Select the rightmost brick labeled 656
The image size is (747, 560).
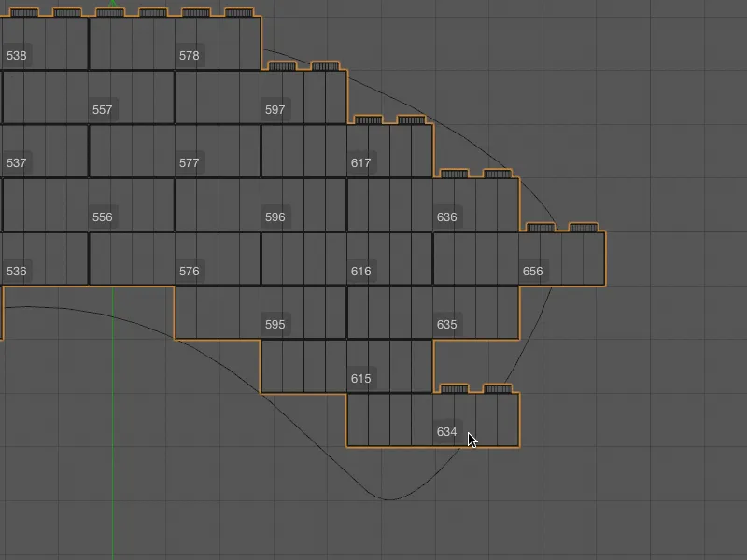(533, 271)
